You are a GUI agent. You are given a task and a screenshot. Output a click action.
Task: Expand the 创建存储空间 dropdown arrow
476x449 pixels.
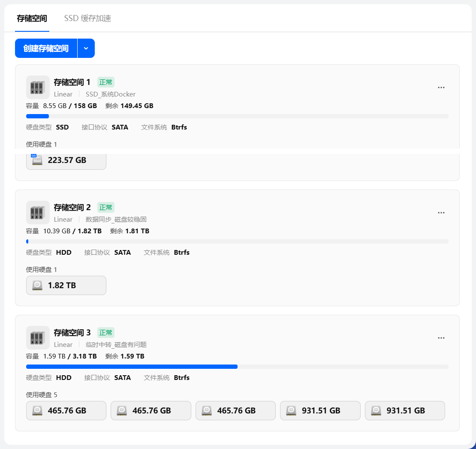pos(86,48)
